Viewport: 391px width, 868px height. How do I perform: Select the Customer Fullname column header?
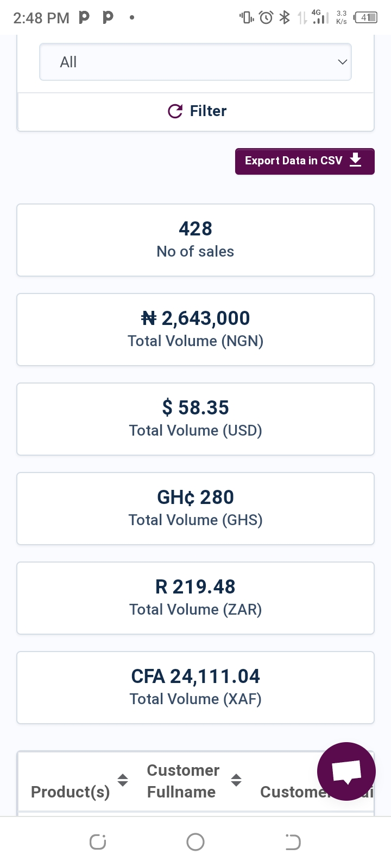click(x=183, y=781)
